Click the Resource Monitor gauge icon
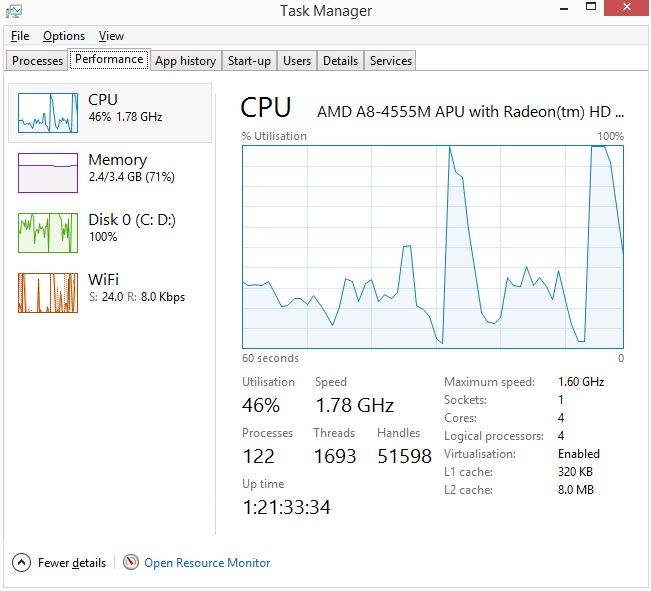 click(x=131, y=563)
